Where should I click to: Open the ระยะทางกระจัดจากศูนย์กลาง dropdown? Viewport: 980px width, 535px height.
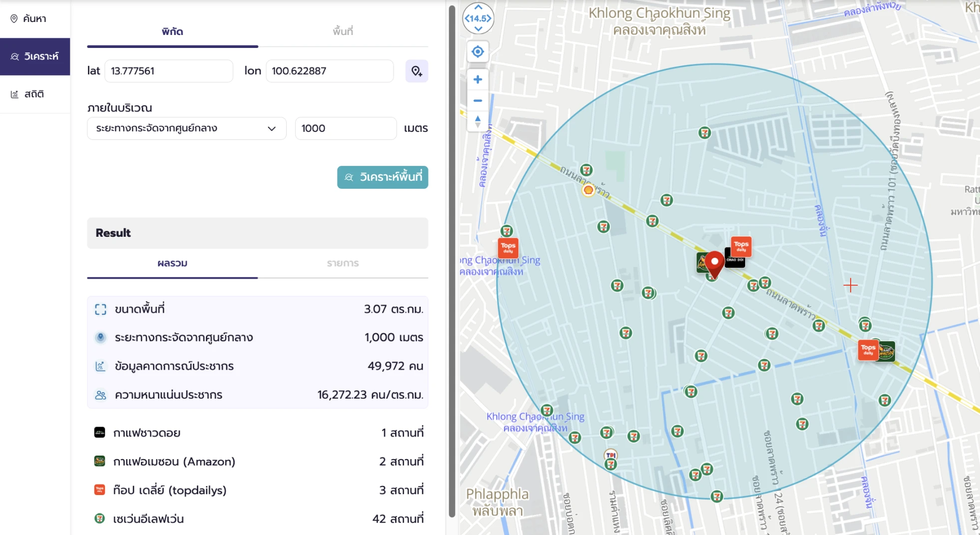click(187, 128)
